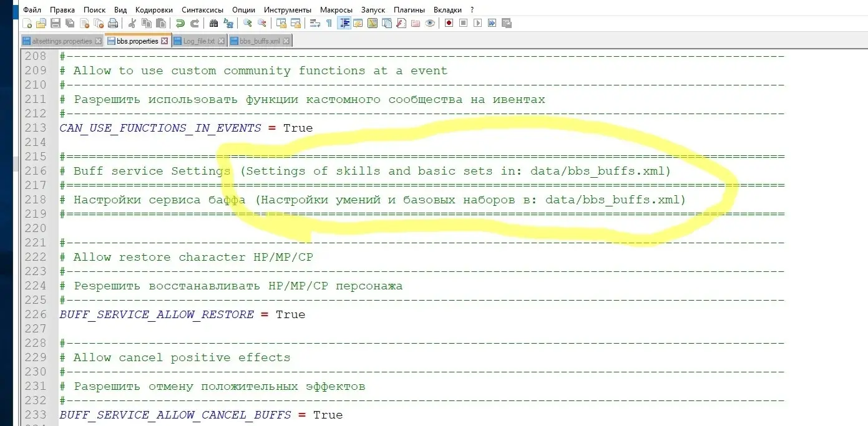868x426 pixels.
Task: Open the User Defined Language icon
Action: tap(358, 23)
